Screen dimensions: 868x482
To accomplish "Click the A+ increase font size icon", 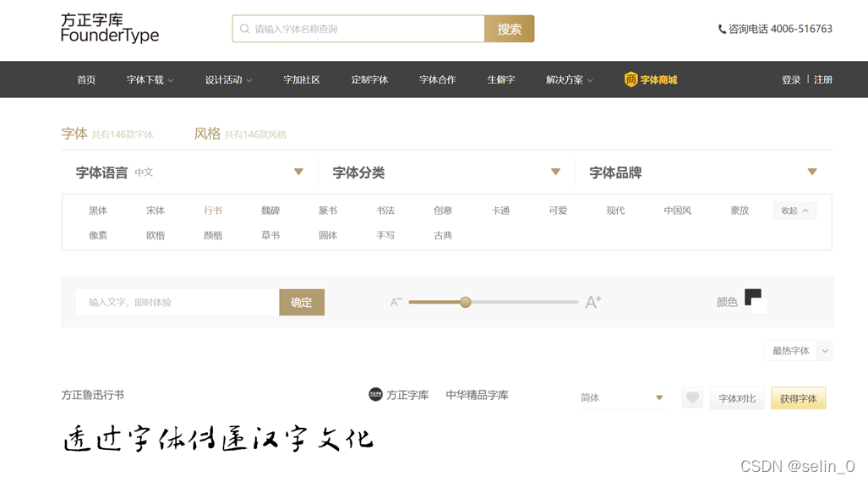I will tap(592, 302).
